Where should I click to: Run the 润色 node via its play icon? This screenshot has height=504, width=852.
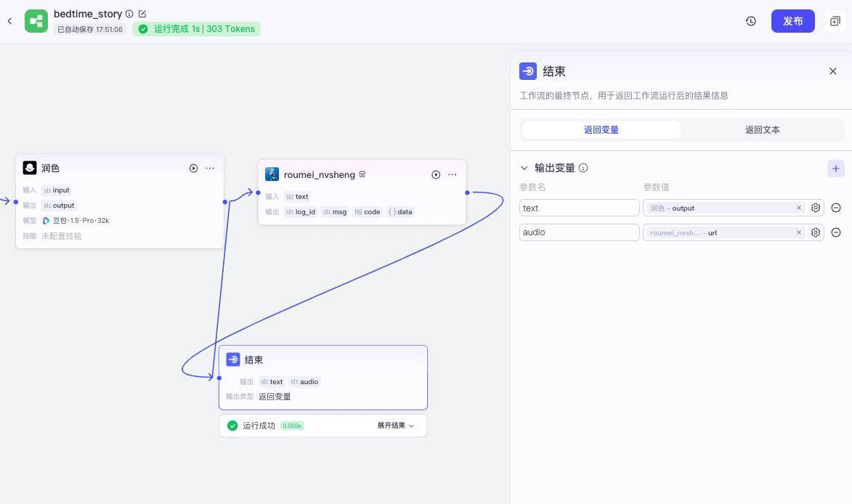tap(193, 168)
